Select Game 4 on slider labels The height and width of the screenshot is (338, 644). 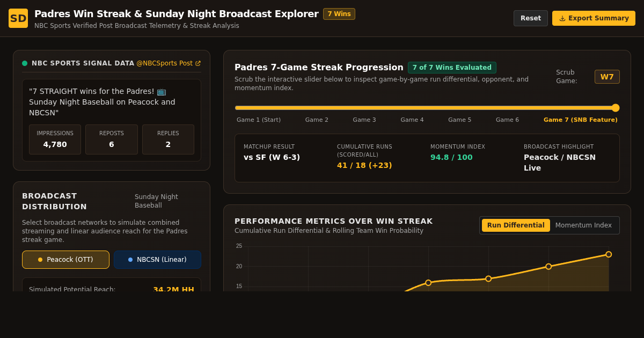[412, 120]
